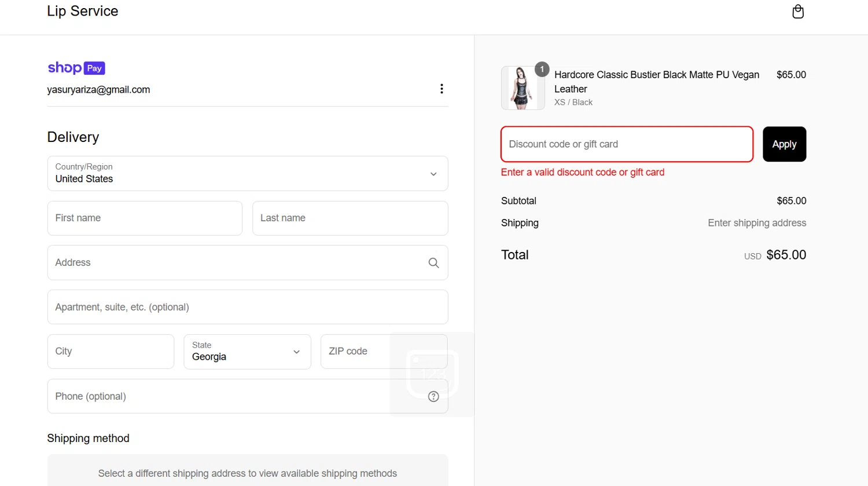This screenshot has width=868, height=486.
Task: Click the item quantity badge on thumbnail
Action: [x=542, y=69]
